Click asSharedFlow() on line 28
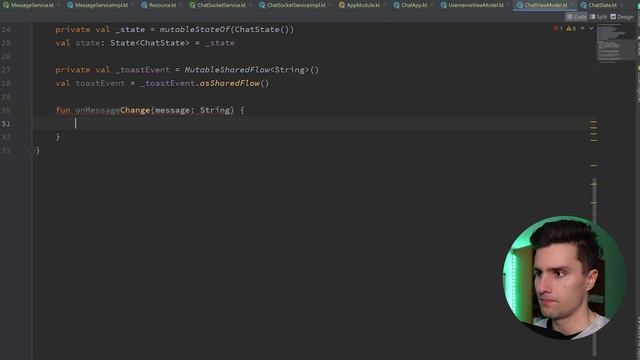This screenshot has width=640, height=360. click(x=234, y=83)
